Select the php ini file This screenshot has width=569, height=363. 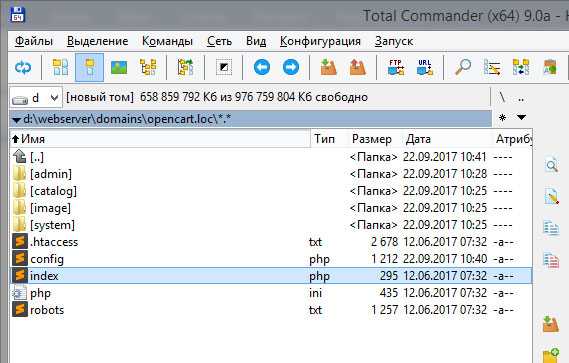[x=271, y=293]
